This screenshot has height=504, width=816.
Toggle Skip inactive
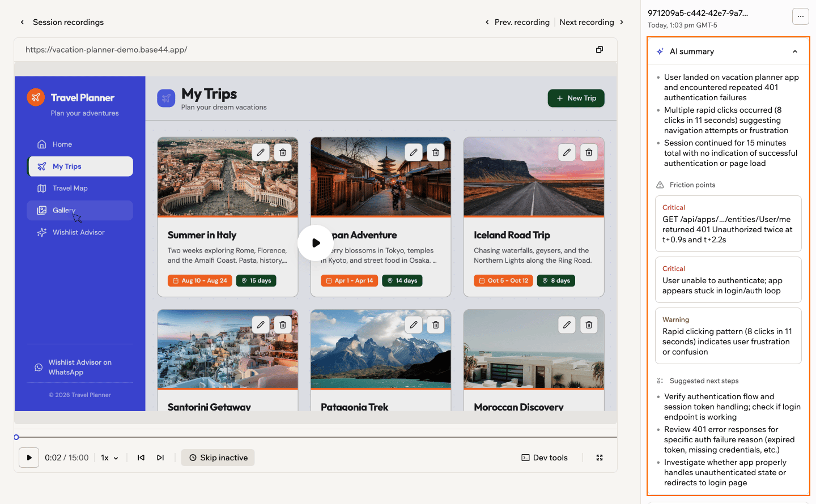(x=218, y=458)
